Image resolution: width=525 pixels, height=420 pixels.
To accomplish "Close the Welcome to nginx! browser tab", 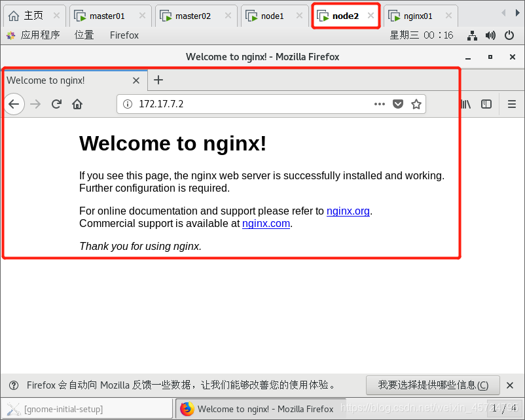I will pos(136,80).
